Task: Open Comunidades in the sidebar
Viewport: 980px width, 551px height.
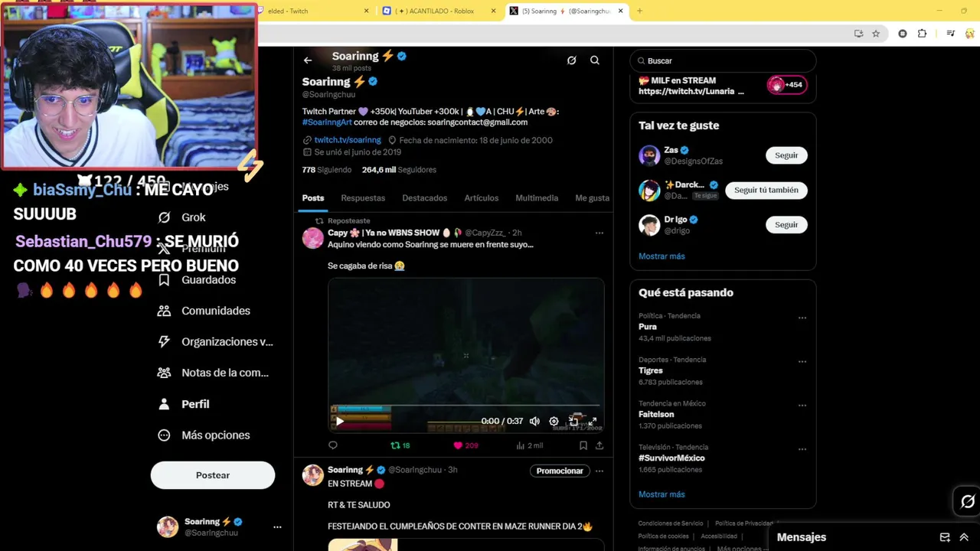Action: (x=204, y=311)
